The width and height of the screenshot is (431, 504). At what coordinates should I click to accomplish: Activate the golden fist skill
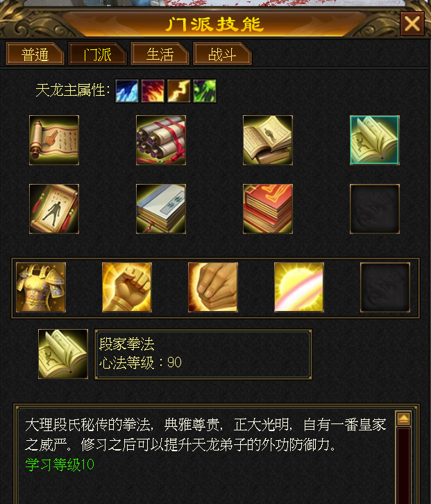tap(127, 287)
